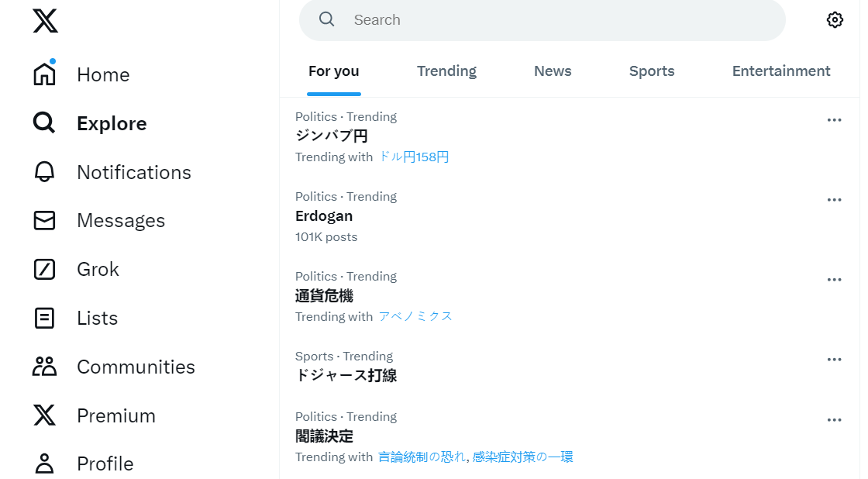Open the Profile person icon
The height and width of the screenshot is (479, 868).
coord(45,463)
